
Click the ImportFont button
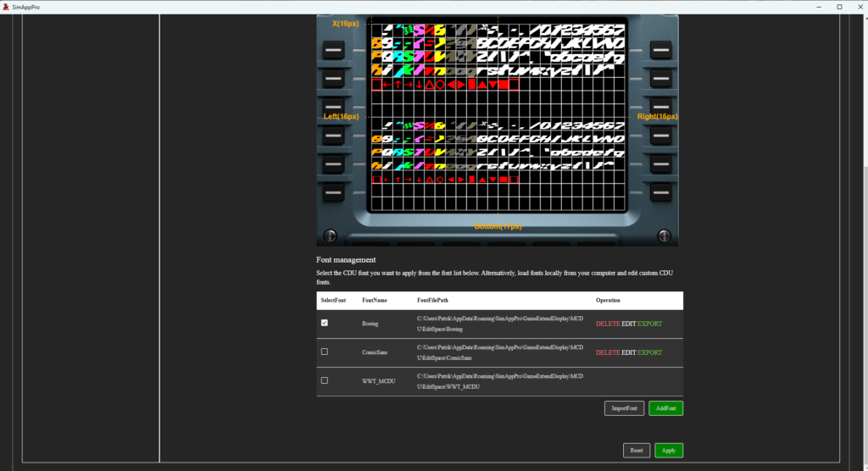tap(624, 408)
